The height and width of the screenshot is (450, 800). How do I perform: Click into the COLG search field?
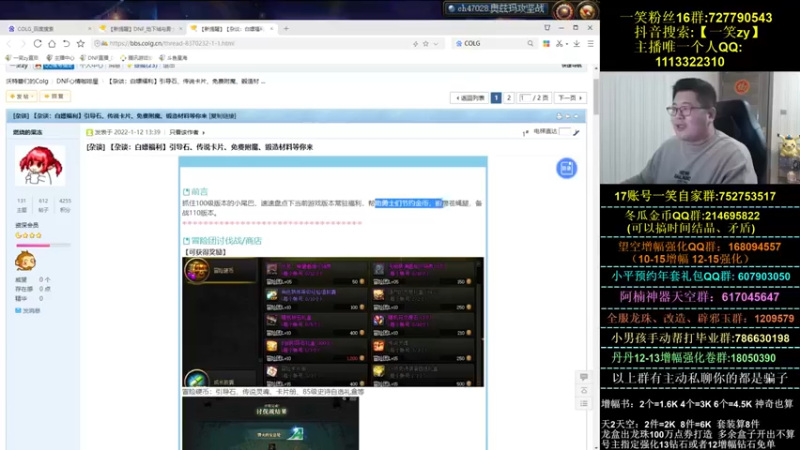coord(495,44)
